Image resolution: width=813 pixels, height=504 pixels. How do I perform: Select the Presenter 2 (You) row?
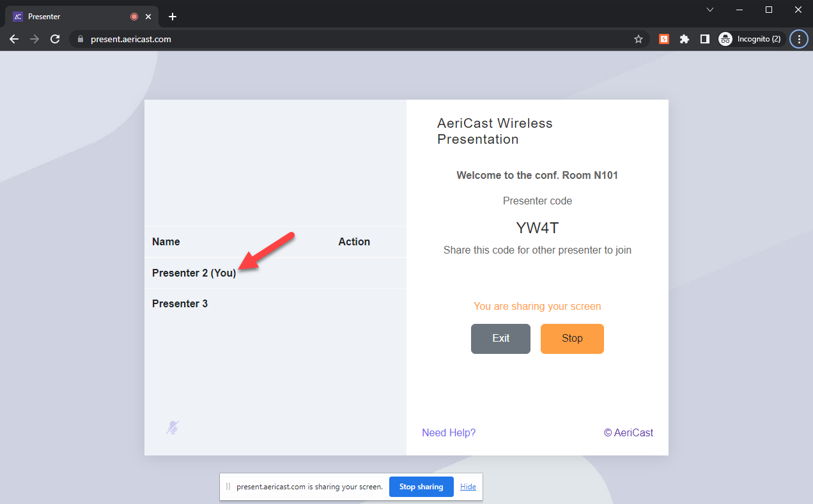point(275,273)
